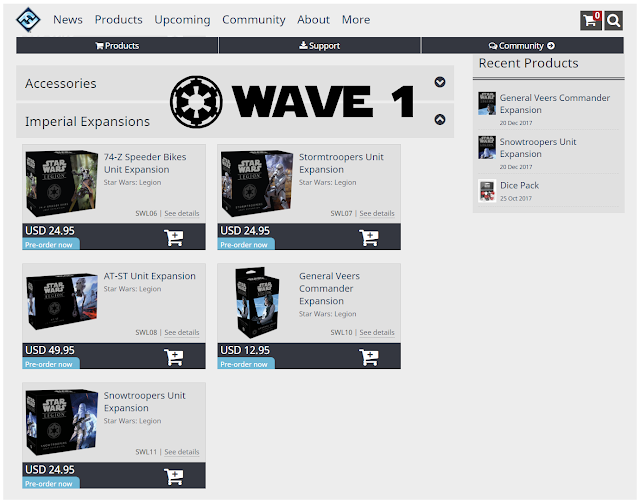See details for SWL10
The height and width of the screenshot is (503, 640).
[377, 332]
